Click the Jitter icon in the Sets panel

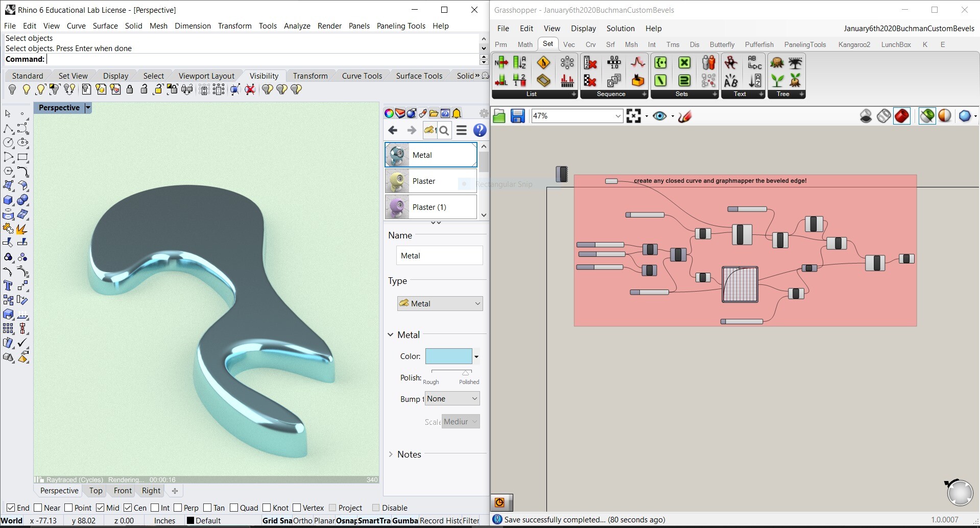click(x=708, y=81)
